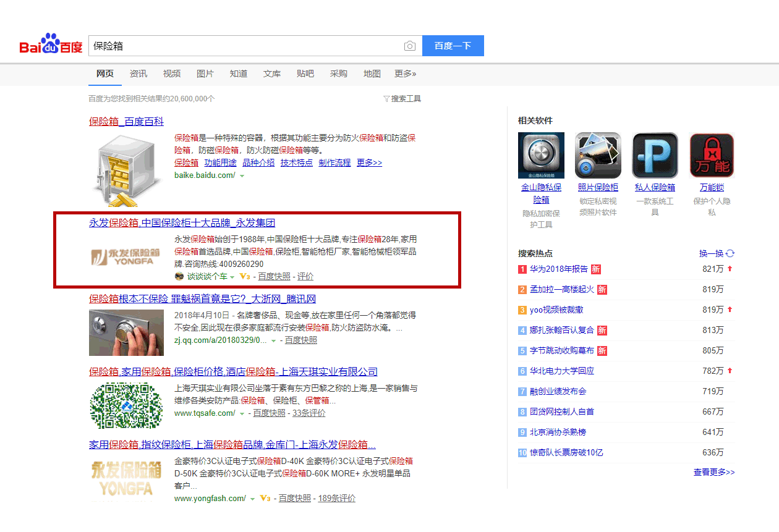The height and width of the screenshot is (532, 779).
Task: Click 更多>> under the 百度百科 result
Action: [370, 163]
